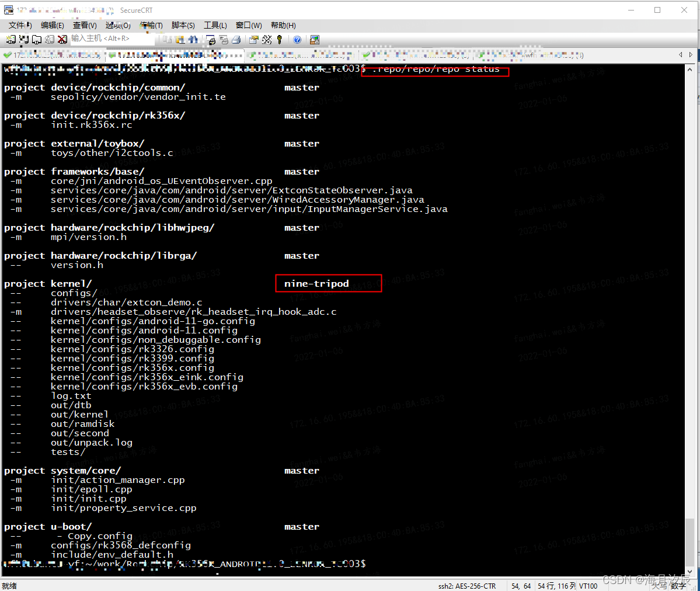Image resolution: width=700 pixels, height=591 pixels.
Task: Switch to the first session tab
Action: [x=53, y=55]
